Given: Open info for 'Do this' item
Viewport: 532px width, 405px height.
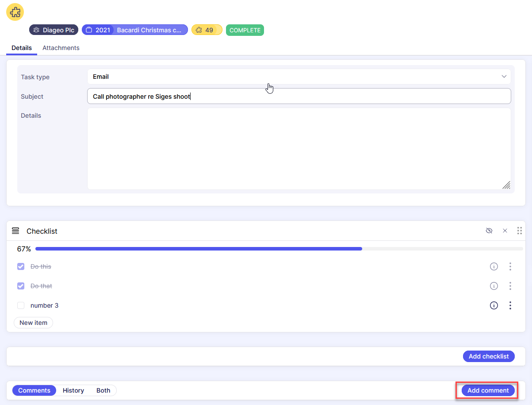Looking at the screenshot, I should coord(494,266).
